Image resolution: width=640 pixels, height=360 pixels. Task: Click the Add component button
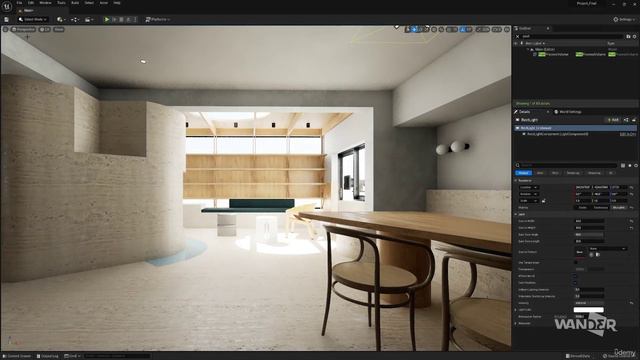(x=613, y=120)
